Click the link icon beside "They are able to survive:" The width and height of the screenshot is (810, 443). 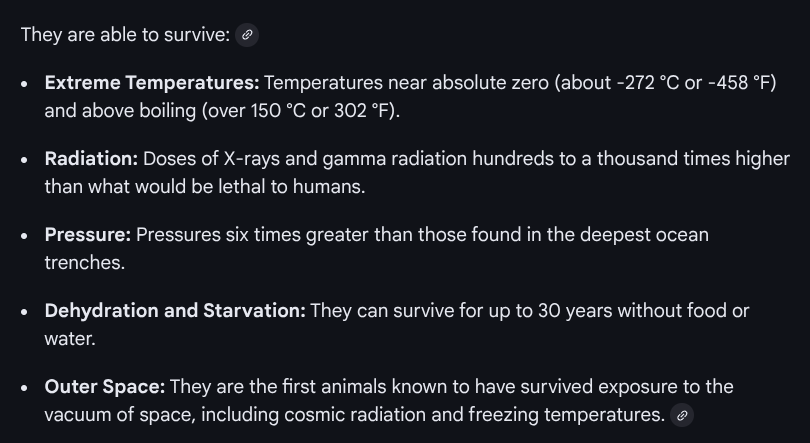coord(248,35)
